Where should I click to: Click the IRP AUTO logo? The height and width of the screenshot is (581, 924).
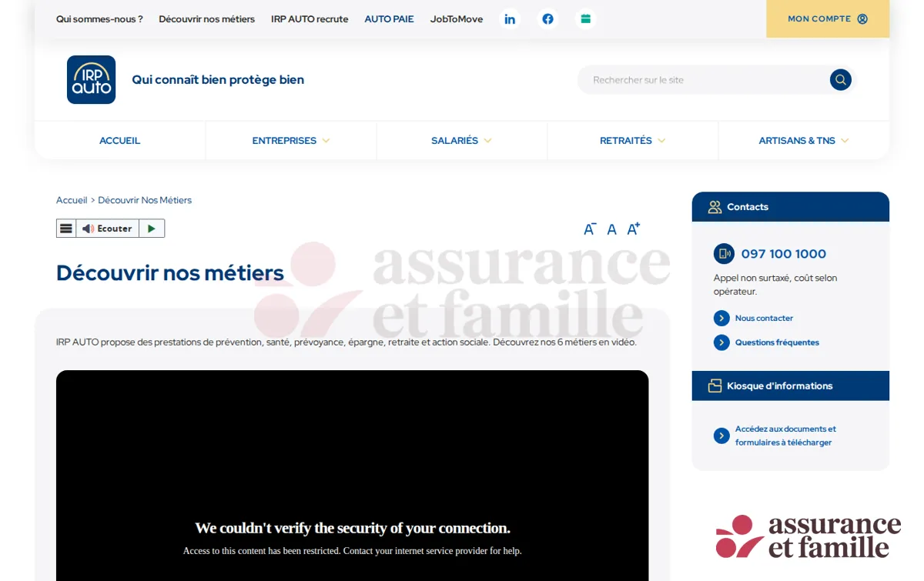pyautogui.click(x=91, y=79)
